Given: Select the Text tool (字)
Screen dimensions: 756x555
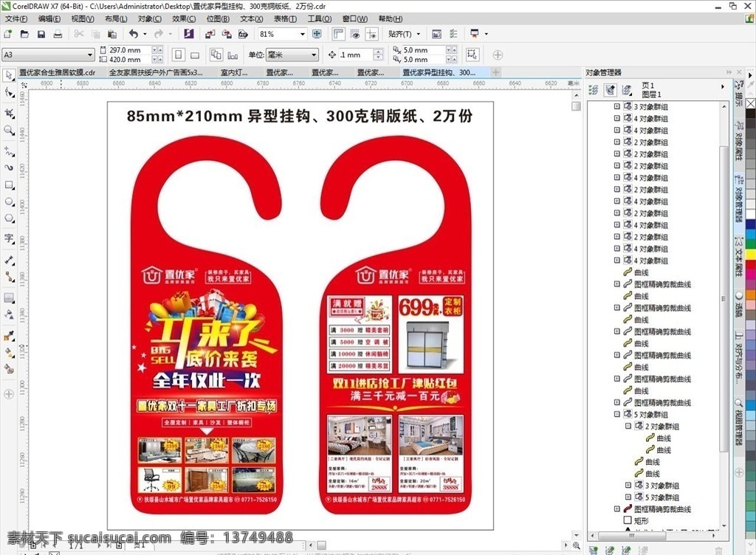Looking at the screenshot, I should [x=9, y=239].
